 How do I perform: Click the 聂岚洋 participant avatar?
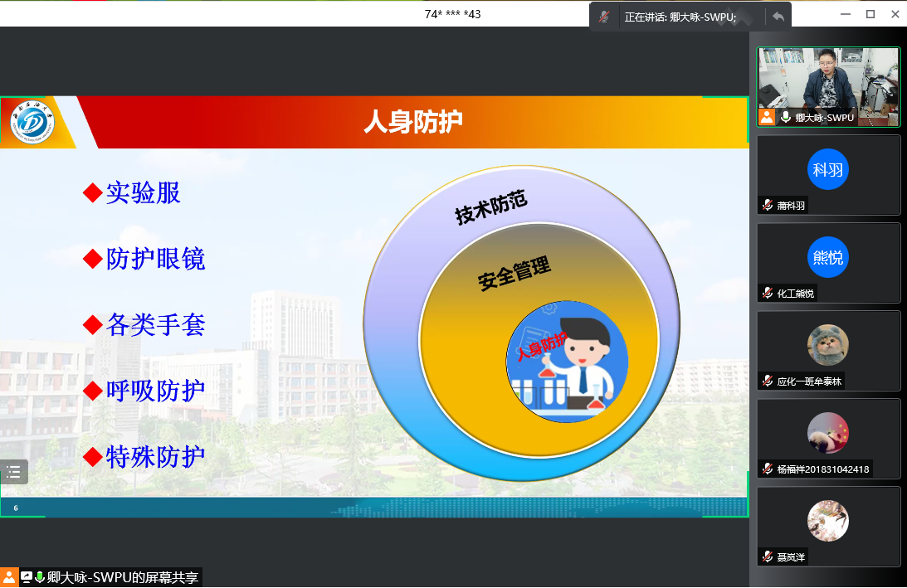point(828,521)
